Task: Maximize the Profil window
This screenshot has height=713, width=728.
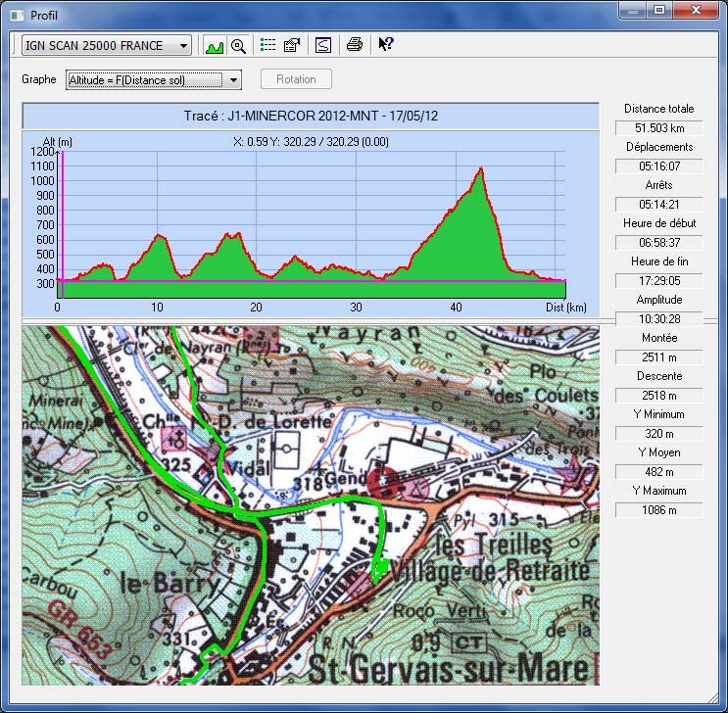Action: click(x=659, y=10)
